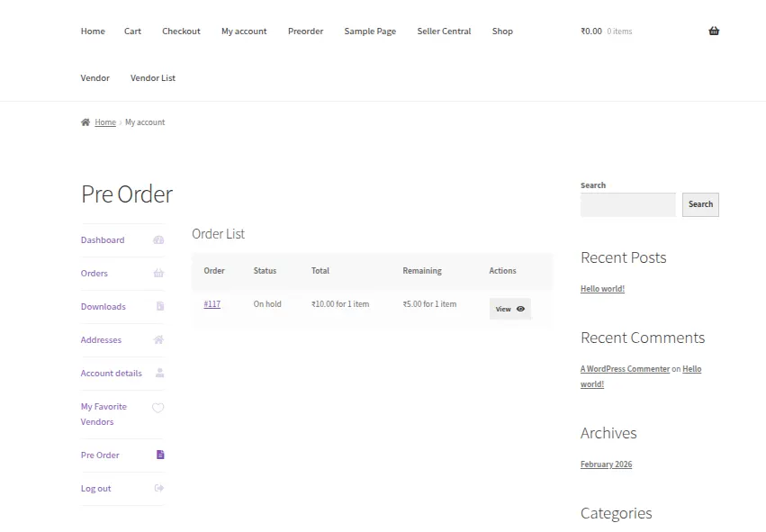Click the Addresses house icon in sidebar

(158, 340)
